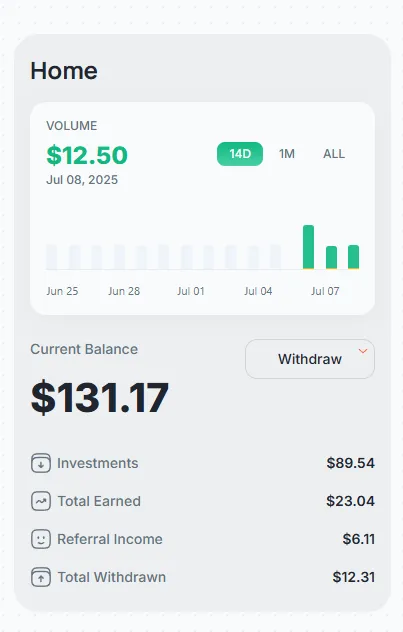Click the Investments download box icon
This screenshot has width=403, height=632.
(x=41, y=463)
